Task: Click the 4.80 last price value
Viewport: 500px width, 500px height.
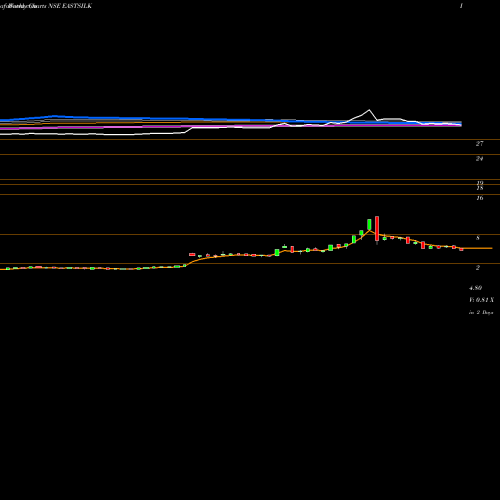Action: (475, 288)
